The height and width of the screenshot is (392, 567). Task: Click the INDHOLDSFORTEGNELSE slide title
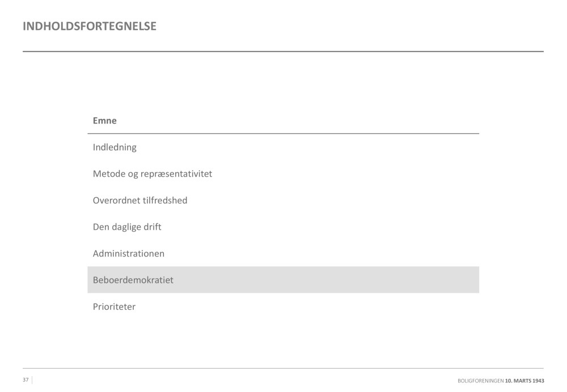[90, 26]
